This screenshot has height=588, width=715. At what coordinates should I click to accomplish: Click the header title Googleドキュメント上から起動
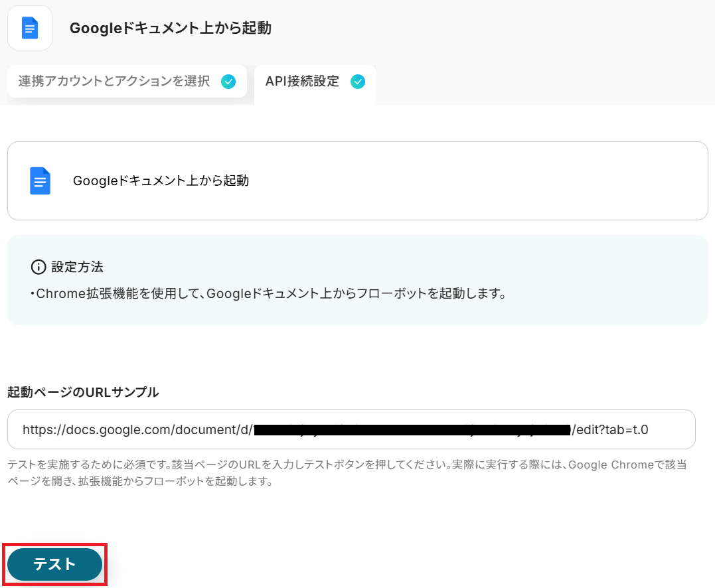[x=171, y=29]
